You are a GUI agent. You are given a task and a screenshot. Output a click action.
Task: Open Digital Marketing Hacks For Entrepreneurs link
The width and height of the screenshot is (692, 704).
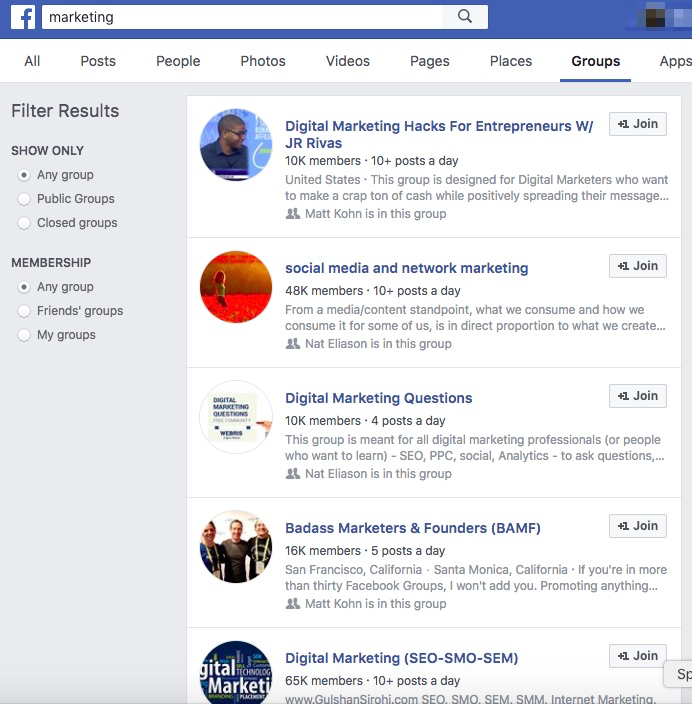pos(439,134)
